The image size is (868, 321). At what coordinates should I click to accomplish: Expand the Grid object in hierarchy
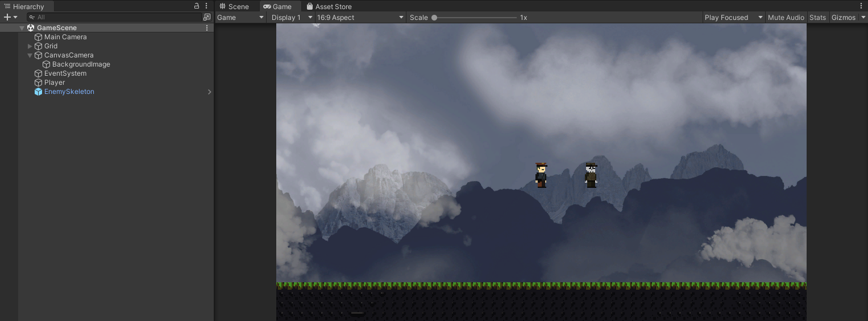pos(30,46)
